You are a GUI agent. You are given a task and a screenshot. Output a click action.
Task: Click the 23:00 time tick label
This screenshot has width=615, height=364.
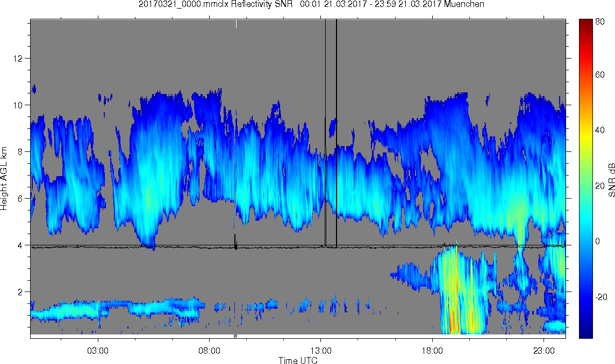click(544, 351)
